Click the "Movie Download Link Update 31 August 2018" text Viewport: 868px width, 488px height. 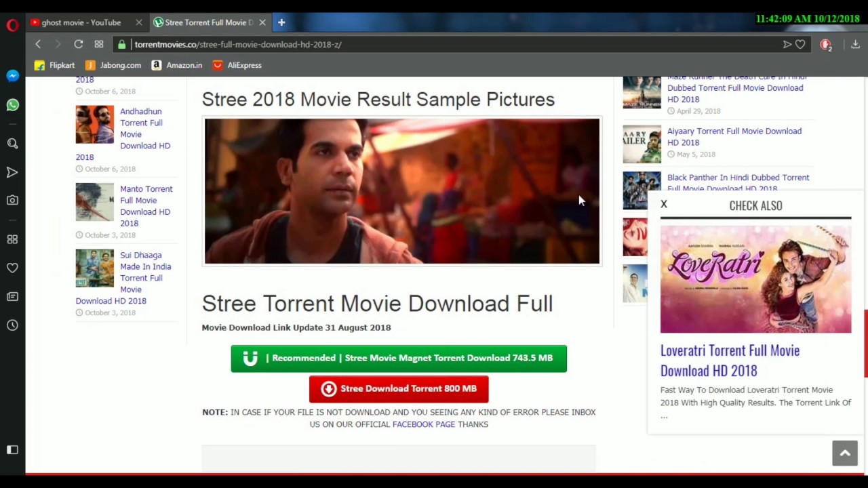(x=296, y=327)
